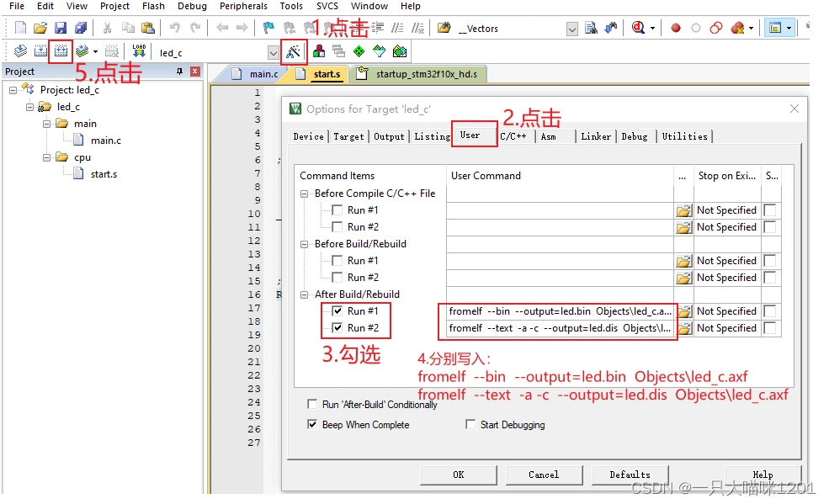Insert breakpoint using the red dot icon
Screen dimensions: 829x504
click(675, 28)
